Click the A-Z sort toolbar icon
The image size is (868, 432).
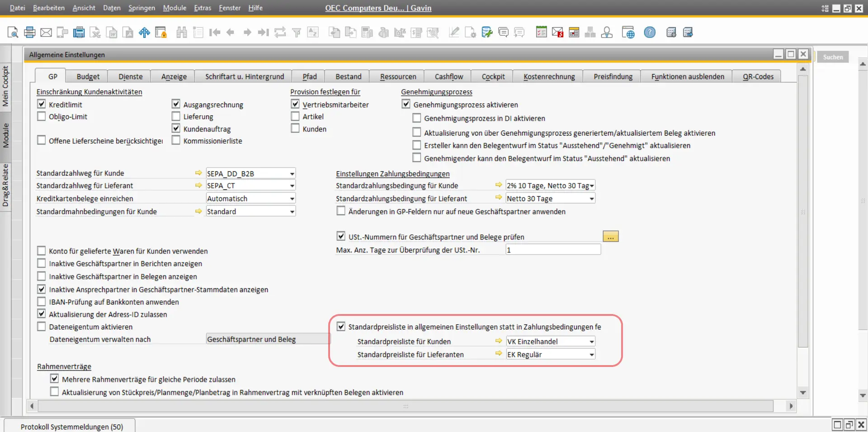click(313, 33)
